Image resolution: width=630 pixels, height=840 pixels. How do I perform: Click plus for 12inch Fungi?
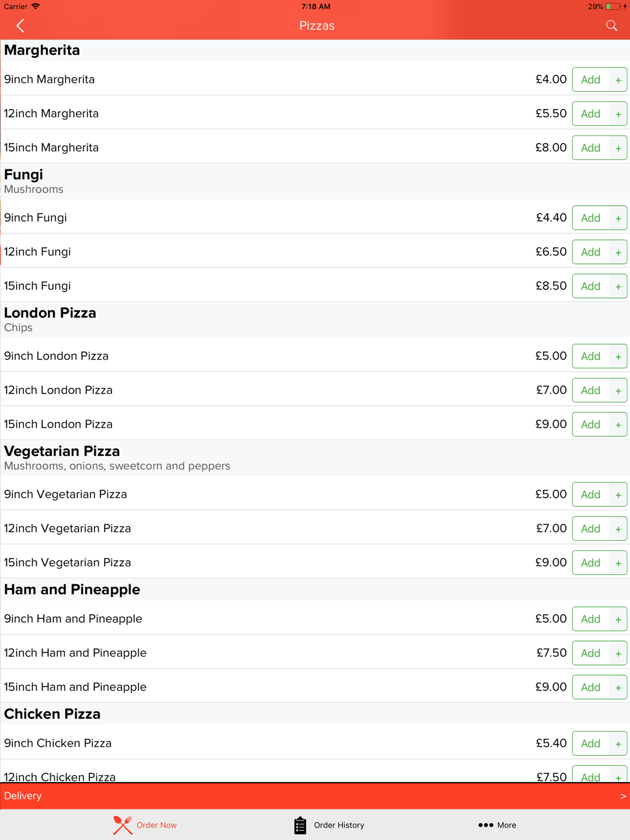pos(618,253)
